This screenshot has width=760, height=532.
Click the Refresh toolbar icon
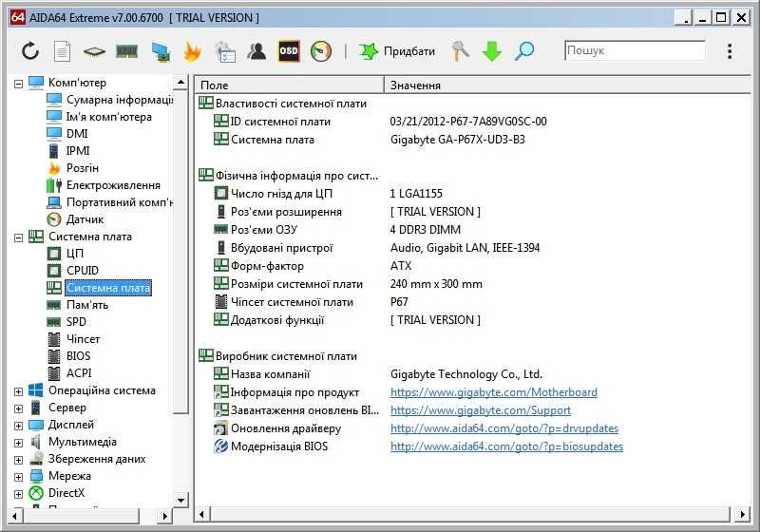click(30, 51)
